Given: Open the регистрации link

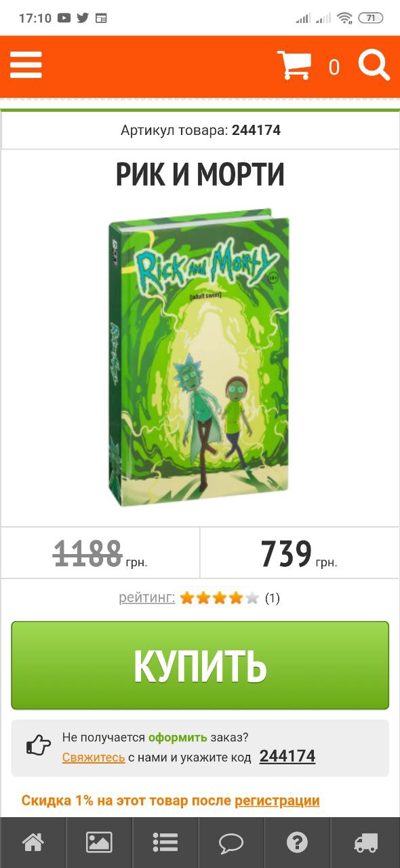Looking at the screenshot, I should pos(277,800).
